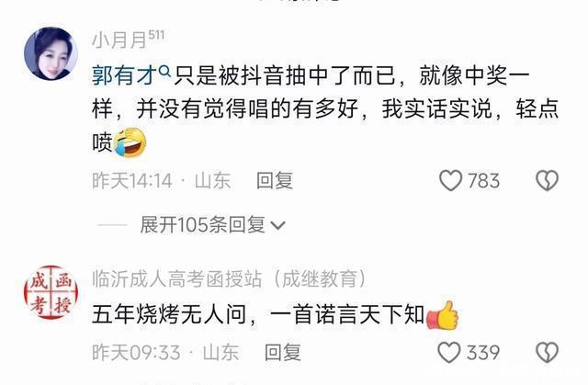Reply to 小月月's comment
The image size is (588, 385).
pyautogui.click(x=275, y=180)
